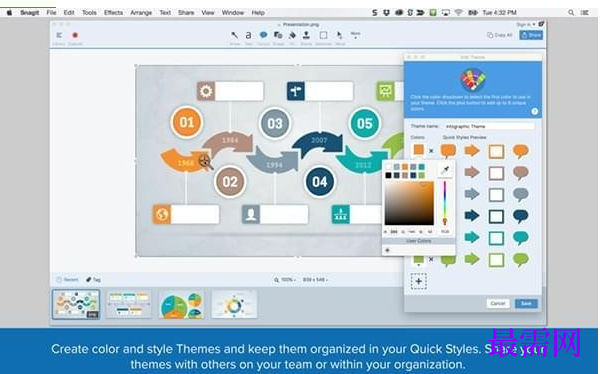Click the red Capture button
The image size is (600, 374).
coord(75,35)
